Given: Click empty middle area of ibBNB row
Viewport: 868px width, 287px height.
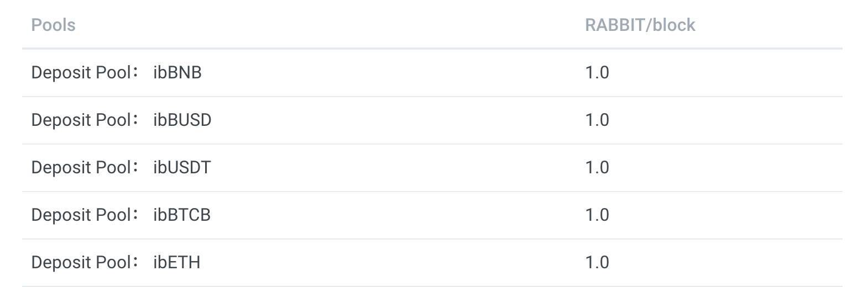Looking at the screenshot, I should [387, 72].
